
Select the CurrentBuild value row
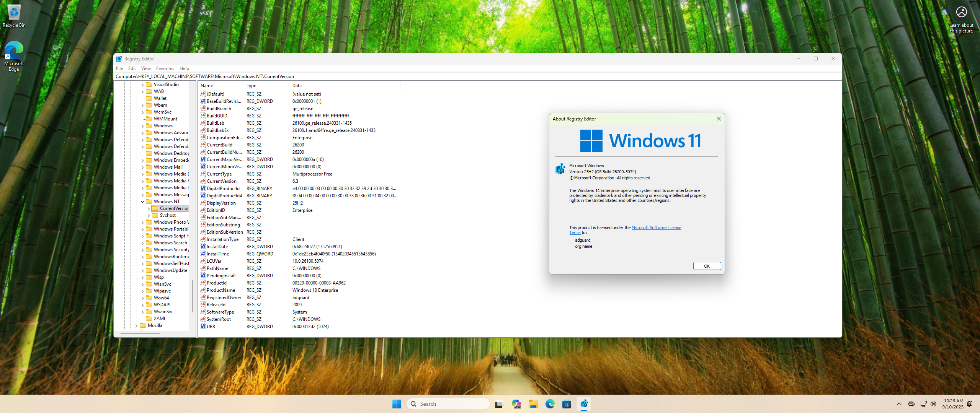coord(299,145)
